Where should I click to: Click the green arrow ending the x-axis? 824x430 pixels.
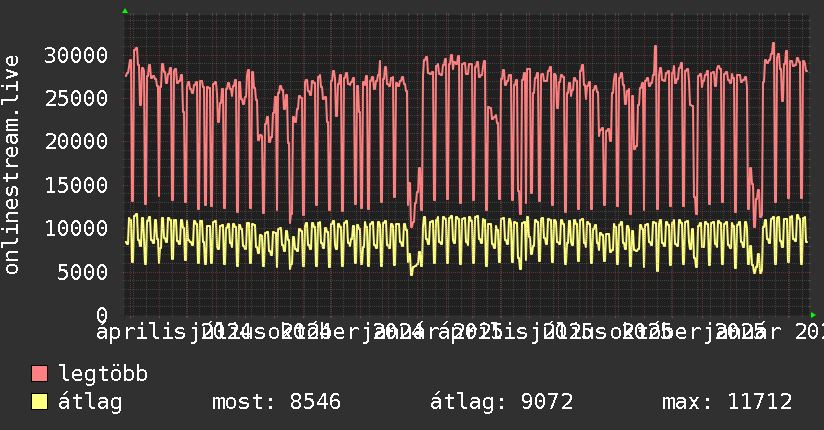812,314
